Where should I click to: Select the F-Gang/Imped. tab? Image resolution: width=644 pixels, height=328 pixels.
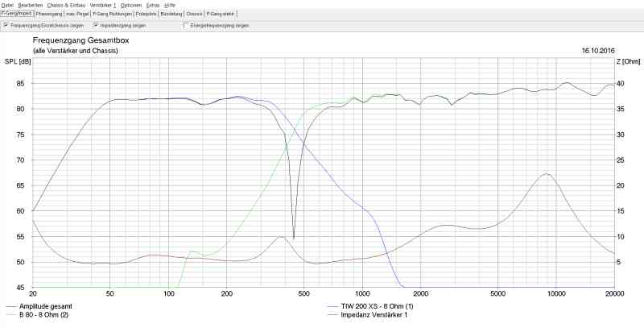click(x=17, y=14)
